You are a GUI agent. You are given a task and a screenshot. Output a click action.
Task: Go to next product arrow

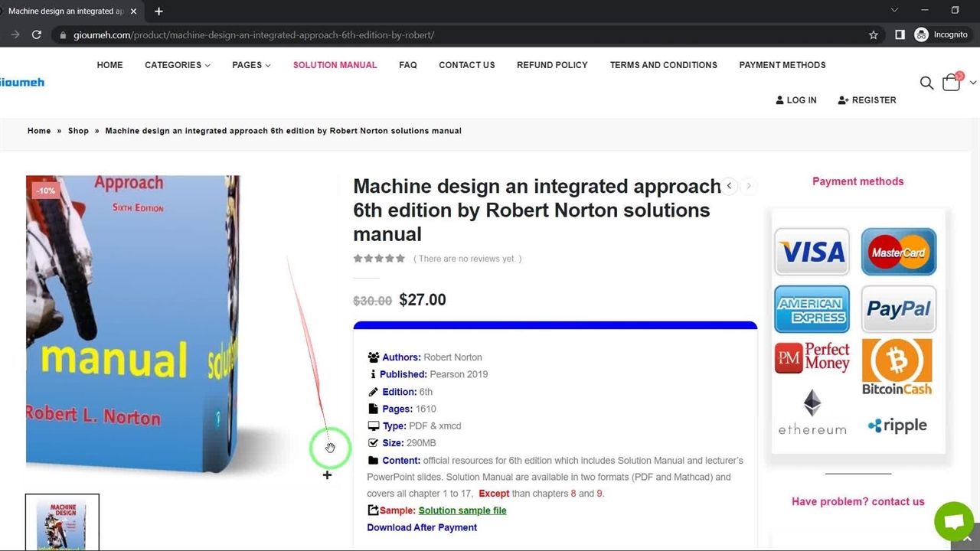(749, 186)
